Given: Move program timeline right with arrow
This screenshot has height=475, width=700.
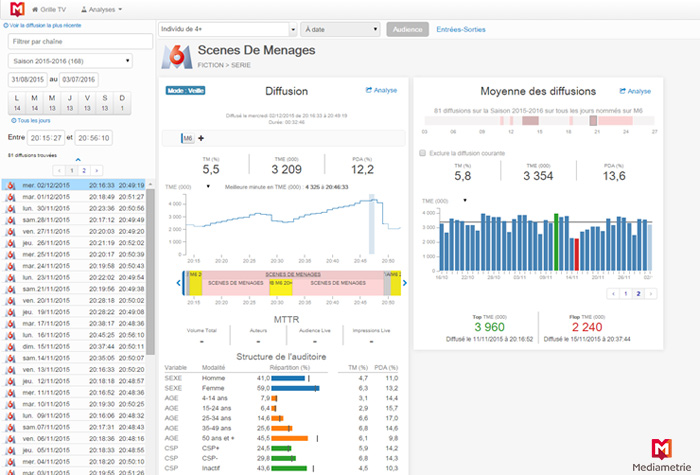Looking at the screenshot, I should (x=404, y=283).
